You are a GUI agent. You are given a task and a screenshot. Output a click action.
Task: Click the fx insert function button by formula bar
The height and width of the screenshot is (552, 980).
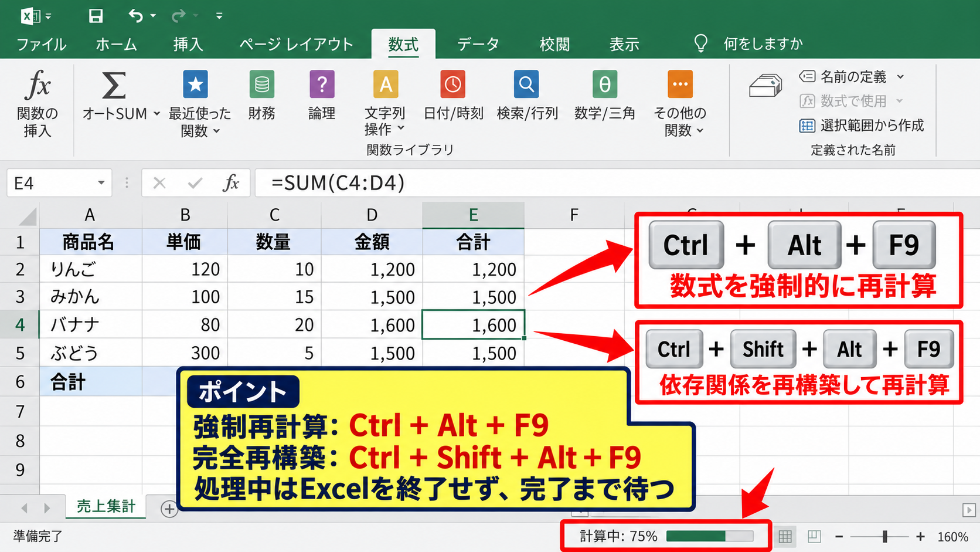[231, 183]
